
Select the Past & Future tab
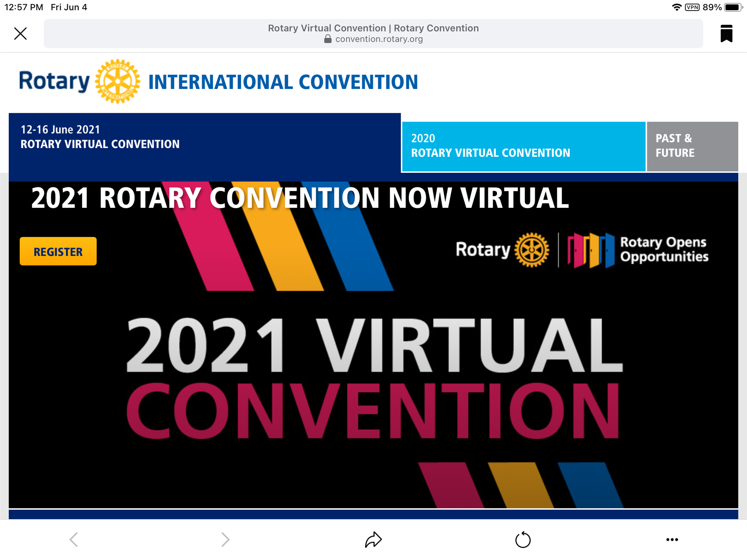pyautogui.click(x=692, y=146)
